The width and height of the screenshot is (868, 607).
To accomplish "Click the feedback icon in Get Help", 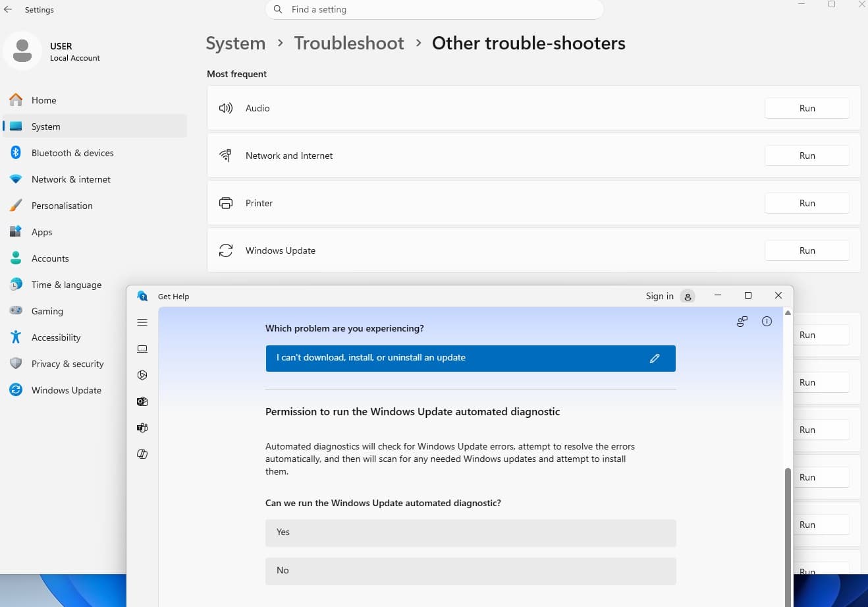I will 742,322.
